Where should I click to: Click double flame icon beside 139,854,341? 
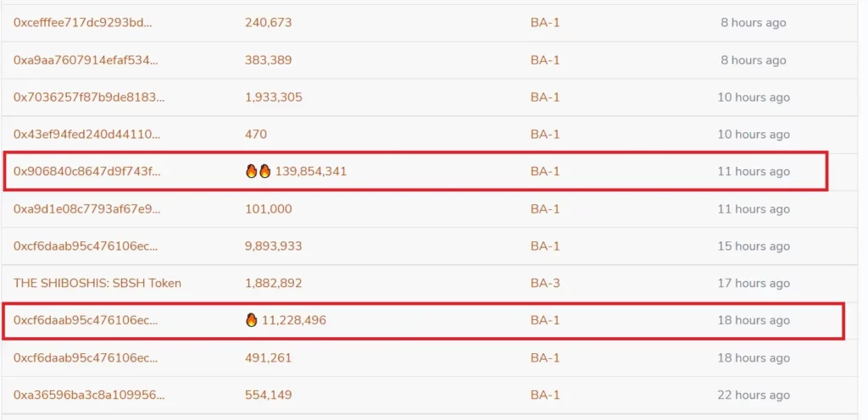click(x=258, y=171)
